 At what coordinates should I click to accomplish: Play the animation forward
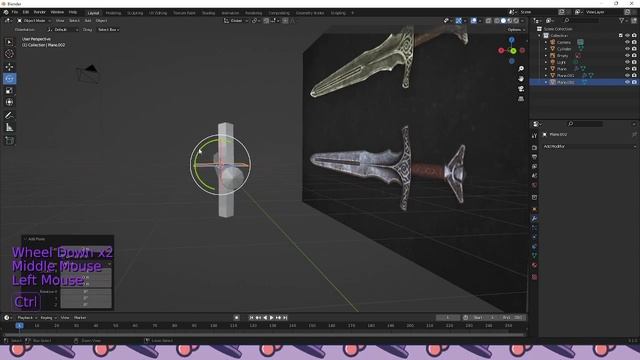tap(271, 318)
